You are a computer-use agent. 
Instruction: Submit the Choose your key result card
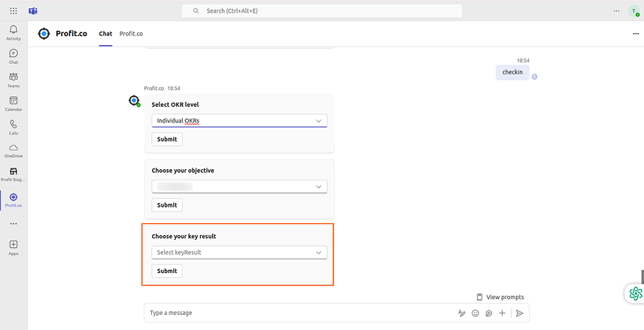pos(167,271)
